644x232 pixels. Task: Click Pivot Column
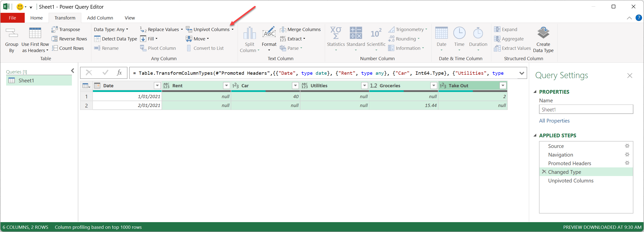(158, 48)
